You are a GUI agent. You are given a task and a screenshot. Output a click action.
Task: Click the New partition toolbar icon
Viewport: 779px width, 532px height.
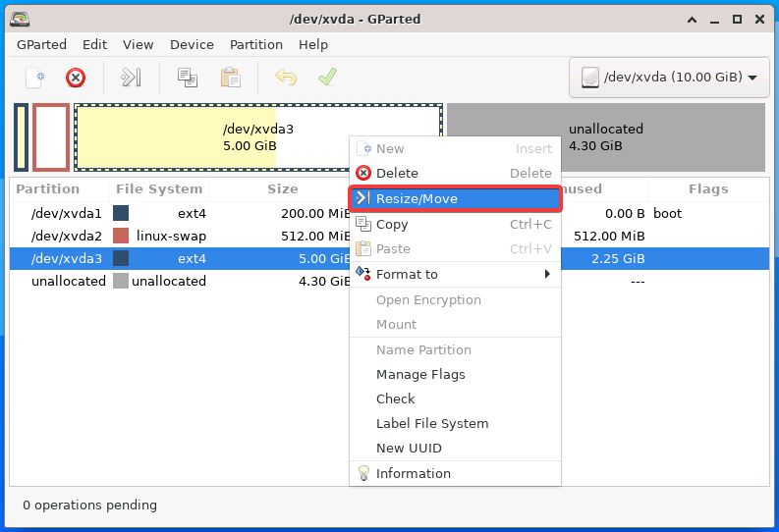tap(34, 78)
